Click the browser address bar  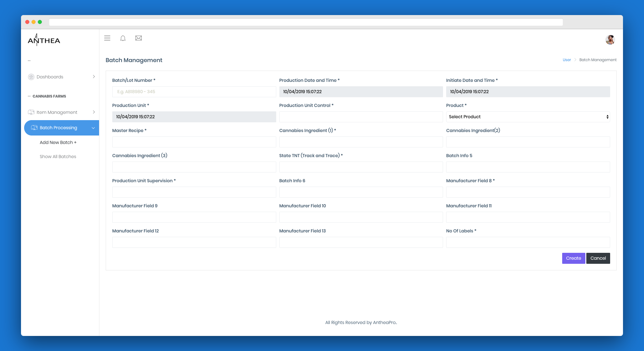coord(306,22)
